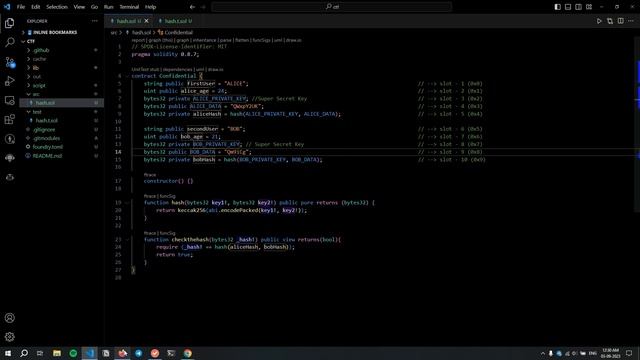Open the Go menu
Image resolution: width=640 pixels, height=360 pixels.
pyautogui.click(x=94, y=7)
